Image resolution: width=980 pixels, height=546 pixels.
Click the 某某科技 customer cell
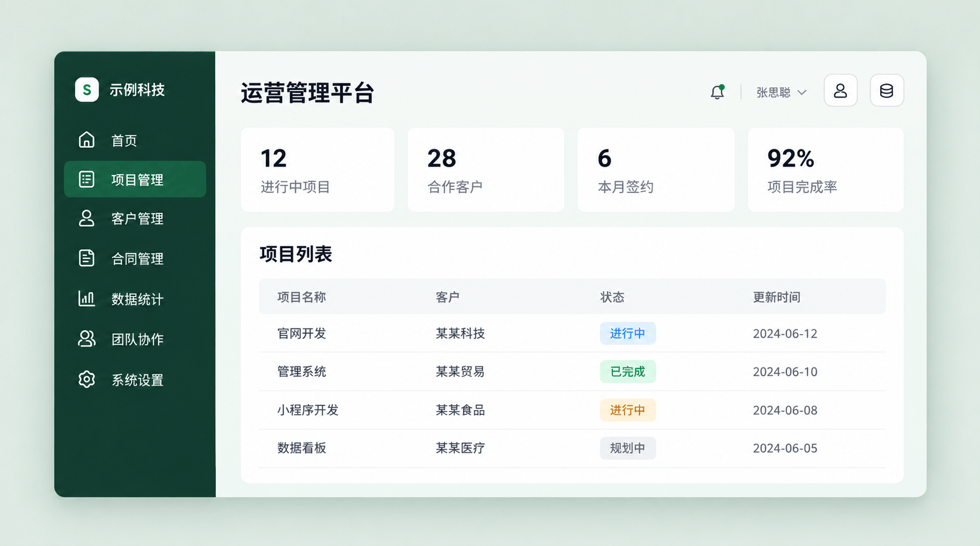click(461, 333)
